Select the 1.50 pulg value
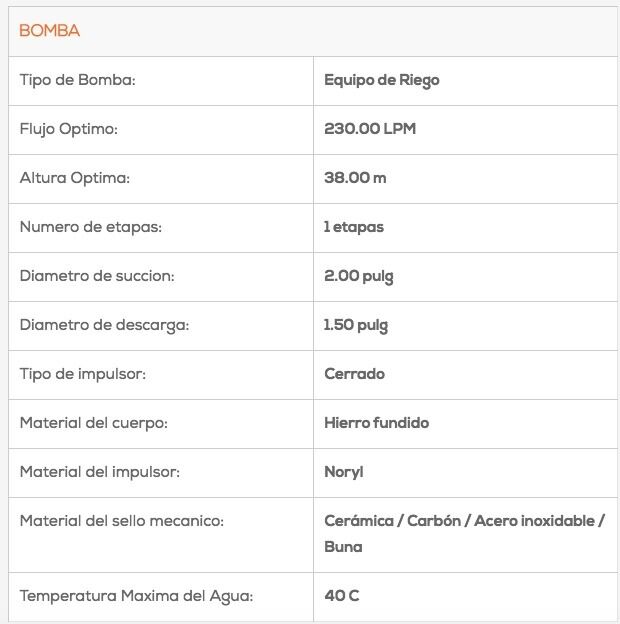The image size is (620, 624). pyautogui.click(x=356, y=325)
